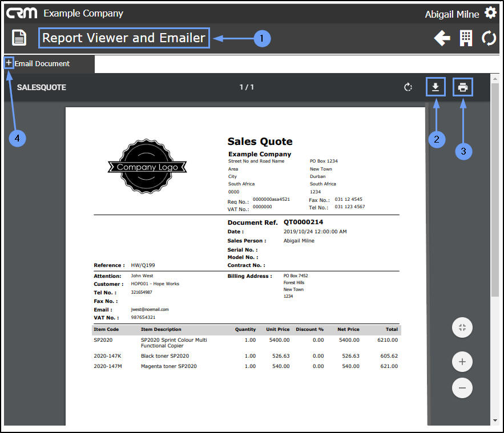The image size is (504, 433).
Task: Click the CRM logo
Action: (22, 13)
